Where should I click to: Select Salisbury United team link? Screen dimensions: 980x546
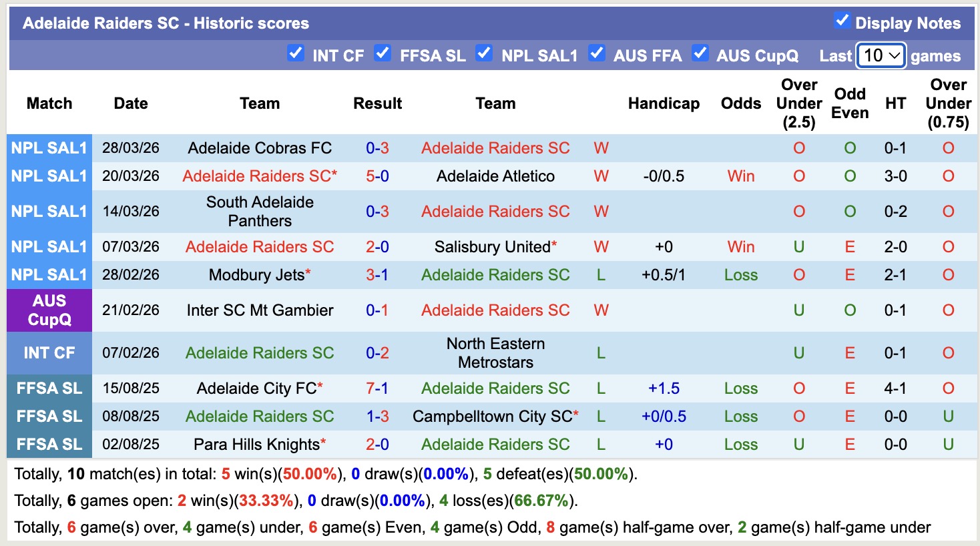point(492,247)
